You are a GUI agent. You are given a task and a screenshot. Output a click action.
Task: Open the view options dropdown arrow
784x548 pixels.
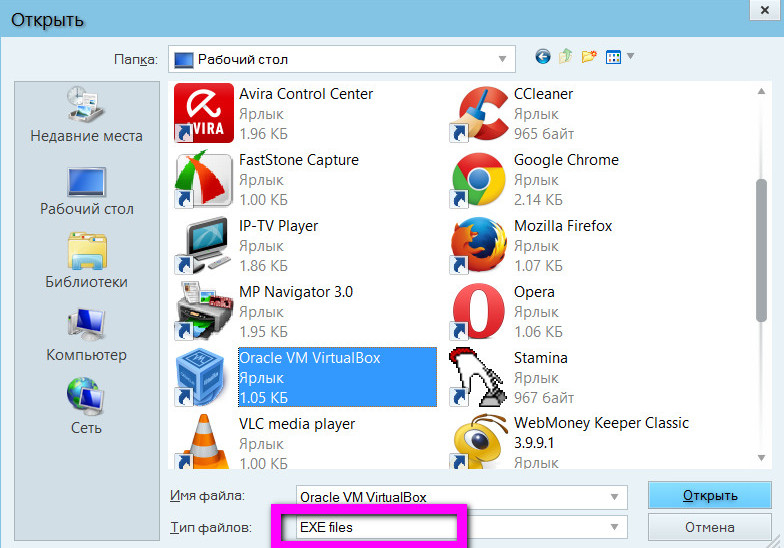(630, 56)
